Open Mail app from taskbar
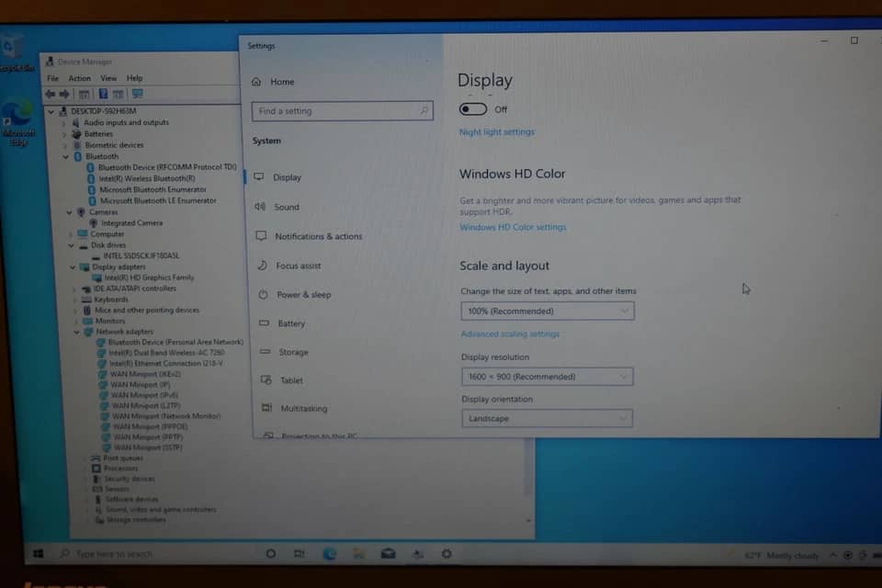Screen dimensions: 882x588 [388, 554]
